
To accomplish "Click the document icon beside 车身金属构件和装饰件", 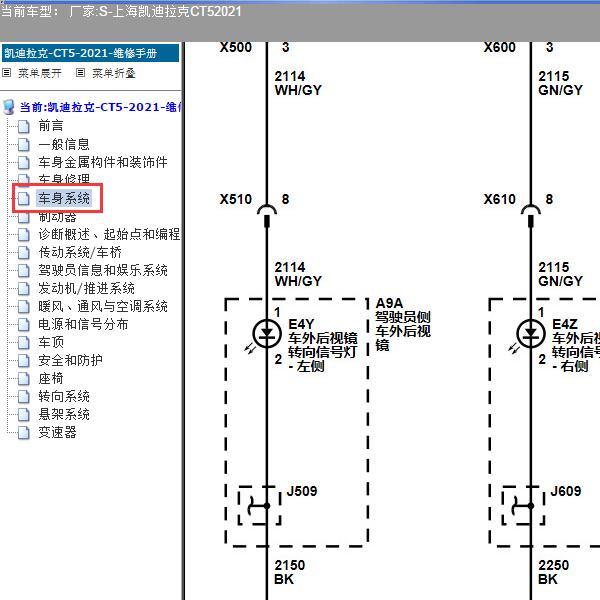I will click(x=24, y=162).
